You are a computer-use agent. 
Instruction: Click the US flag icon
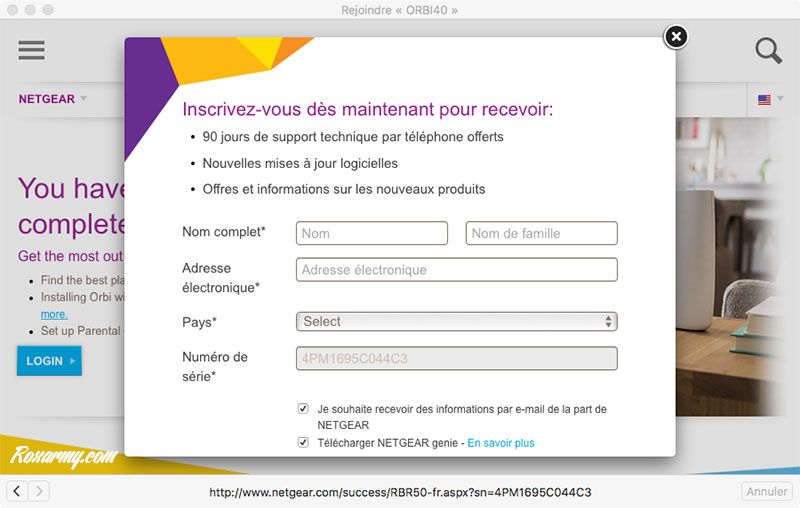click(x=764, y=100)
